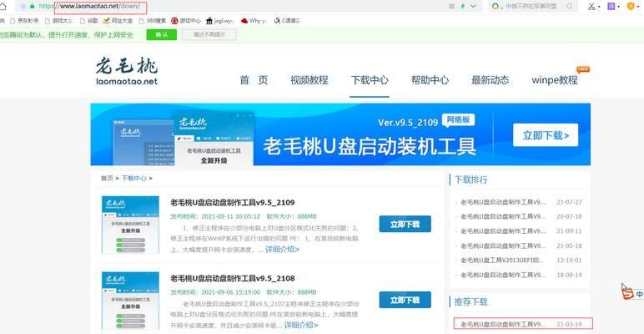Open the scissors screenshot dropdown arrow
This screenshot has height=334, width=644.
coord(599,7)
